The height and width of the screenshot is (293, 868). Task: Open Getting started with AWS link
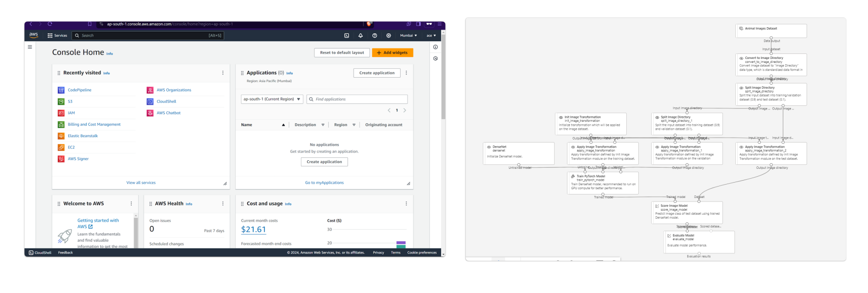(98, 223)
